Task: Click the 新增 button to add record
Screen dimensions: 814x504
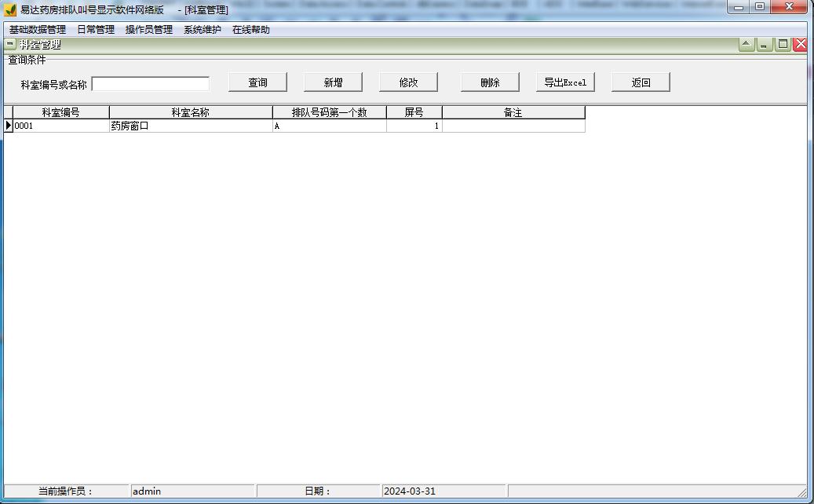Action: pyautogui.click(x=334, y=82)
